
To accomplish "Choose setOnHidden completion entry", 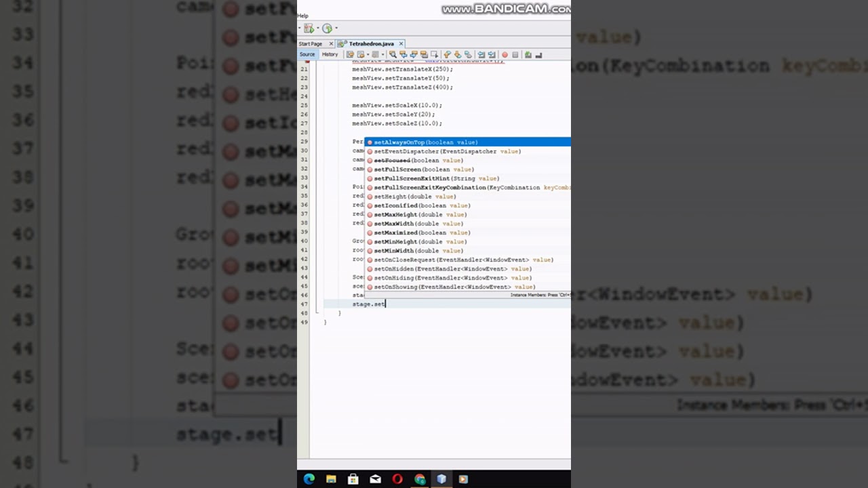I will pos(468,269).
